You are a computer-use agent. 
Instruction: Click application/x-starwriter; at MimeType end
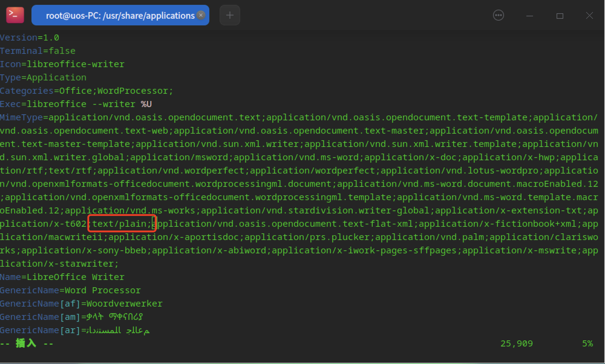point(59,264)
